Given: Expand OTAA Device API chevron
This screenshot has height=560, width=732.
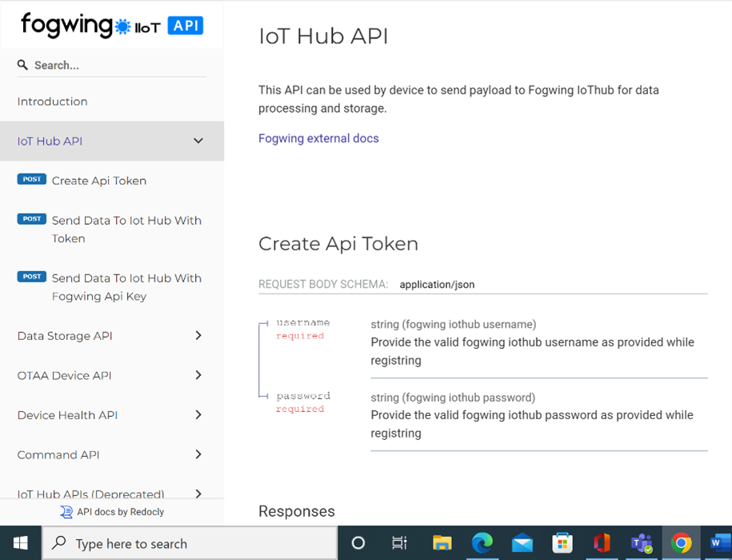Looking at the screenshot, I should 198,375.
